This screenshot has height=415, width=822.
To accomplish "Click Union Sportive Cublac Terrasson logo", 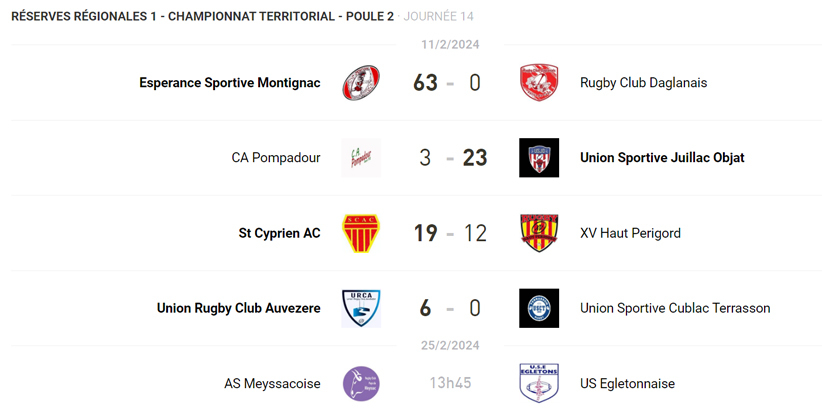I will click(x=539, y=308).
